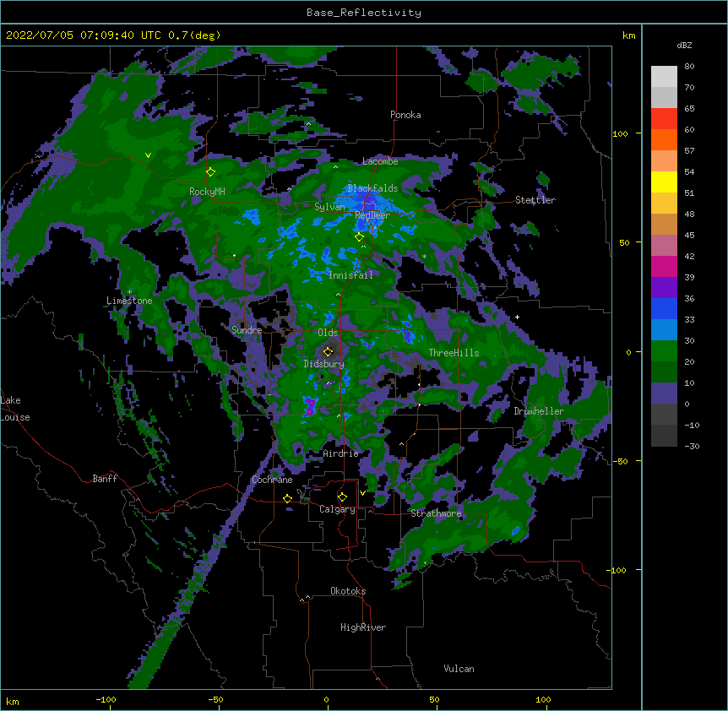Viewport: 728px width, 711px height.
Task: Click the Base_Reflectivity title text
Action: pos(364,13)
